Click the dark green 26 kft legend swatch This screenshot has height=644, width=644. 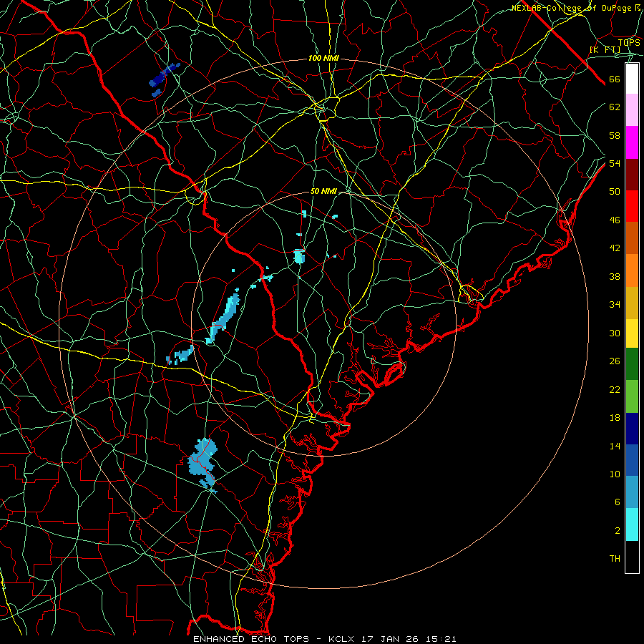pos(632,364)
